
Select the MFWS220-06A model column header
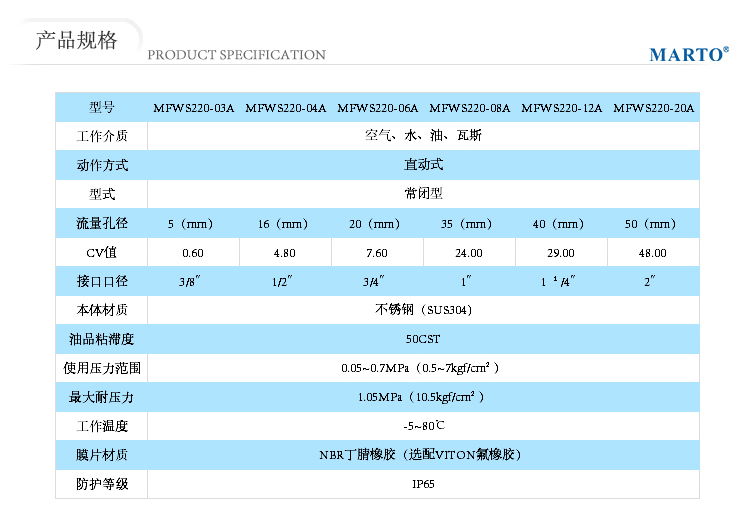click(377, 108)
